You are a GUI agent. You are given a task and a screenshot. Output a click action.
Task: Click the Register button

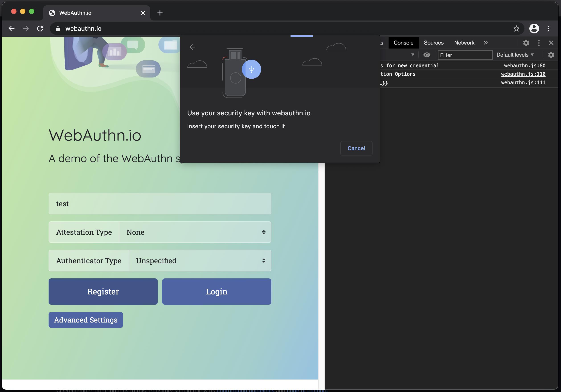coord(103,291)
